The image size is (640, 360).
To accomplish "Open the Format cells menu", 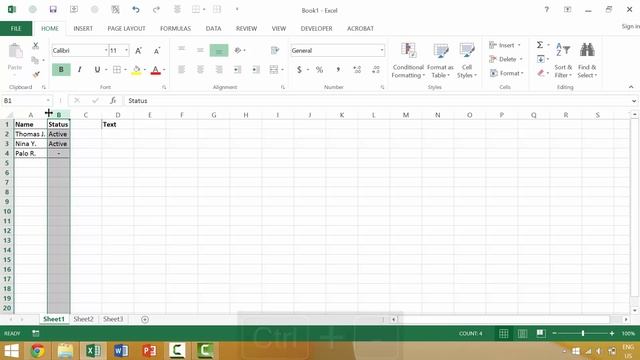I will tap(506, 73).
